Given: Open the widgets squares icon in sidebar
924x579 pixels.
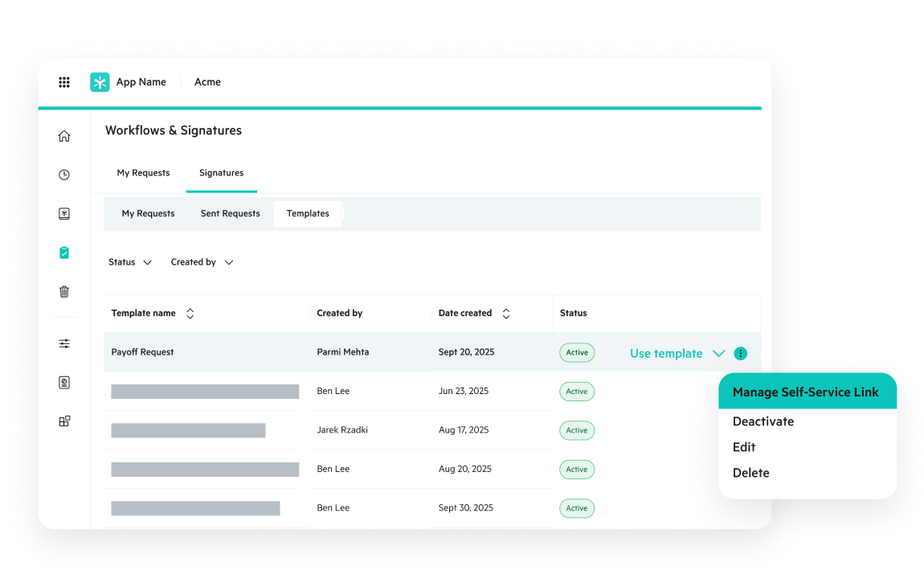Looking at the screenshot, I should [x=64, y=421].
